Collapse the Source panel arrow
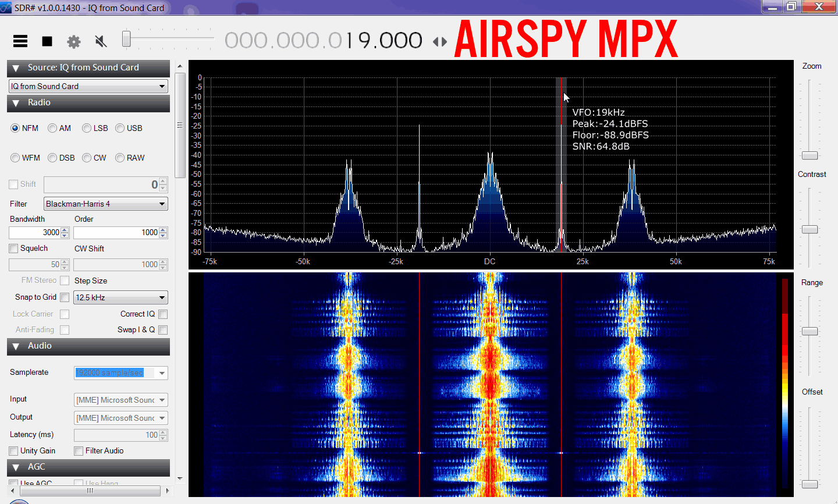Image resolution: width=838 pixels, height=504 pixels. point(16,68)
